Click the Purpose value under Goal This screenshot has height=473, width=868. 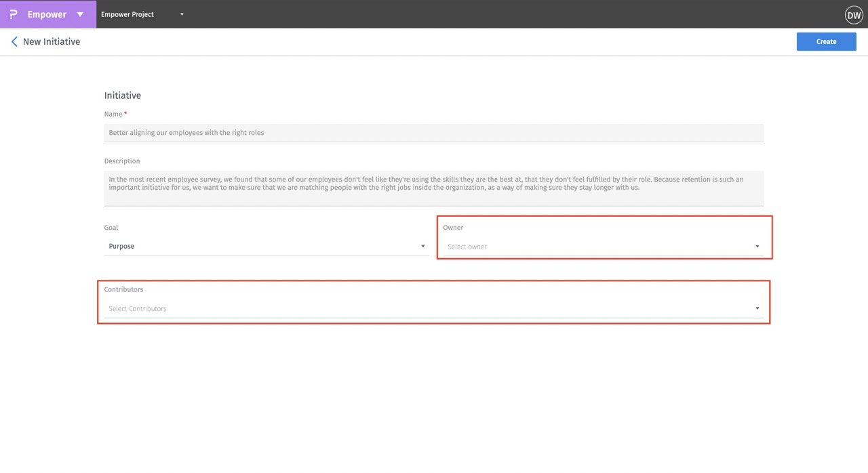pyautogui.click(x=121, y=246)
